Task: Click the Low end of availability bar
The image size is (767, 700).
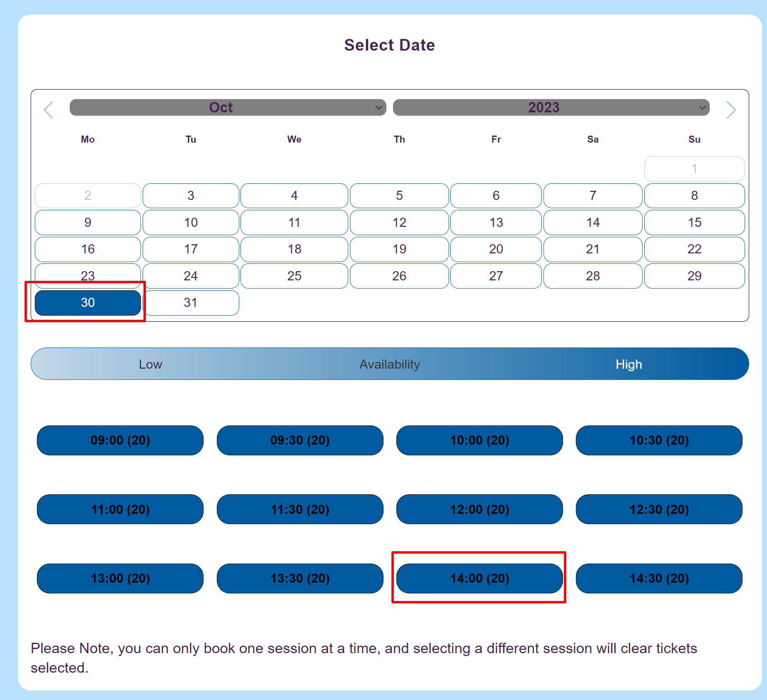Action: point(150,364)
